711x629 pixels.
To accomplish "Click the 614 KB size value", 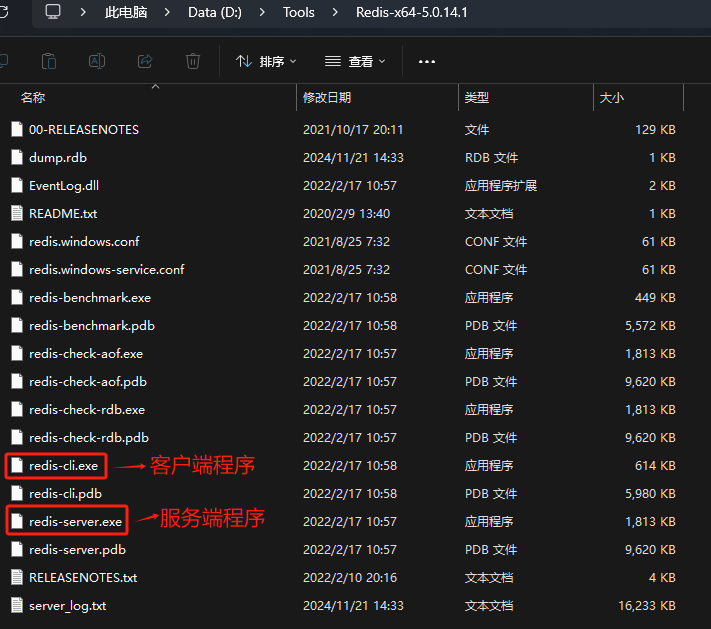I will click(x=655, y=466).
